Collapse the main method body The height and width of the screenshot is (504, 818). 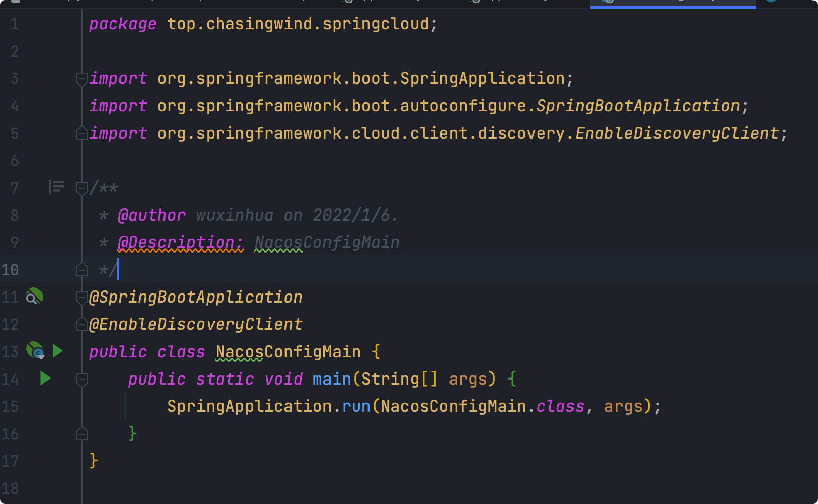coord(81,379)
